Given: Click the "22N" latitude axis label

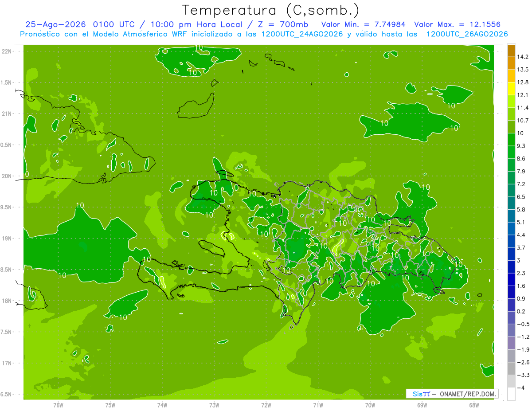Looking at the screenshot, I should coord(8,51).
